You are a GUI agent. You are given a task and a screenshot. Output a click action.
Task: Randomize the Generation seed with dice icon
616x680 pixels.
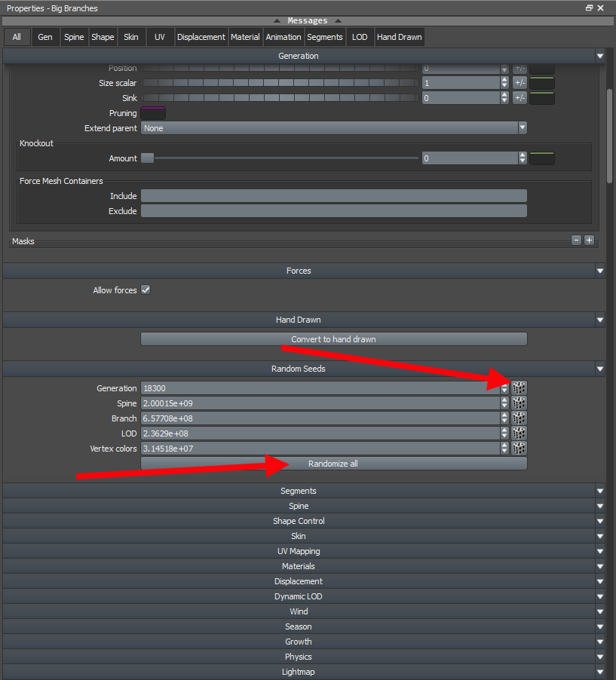519,388
